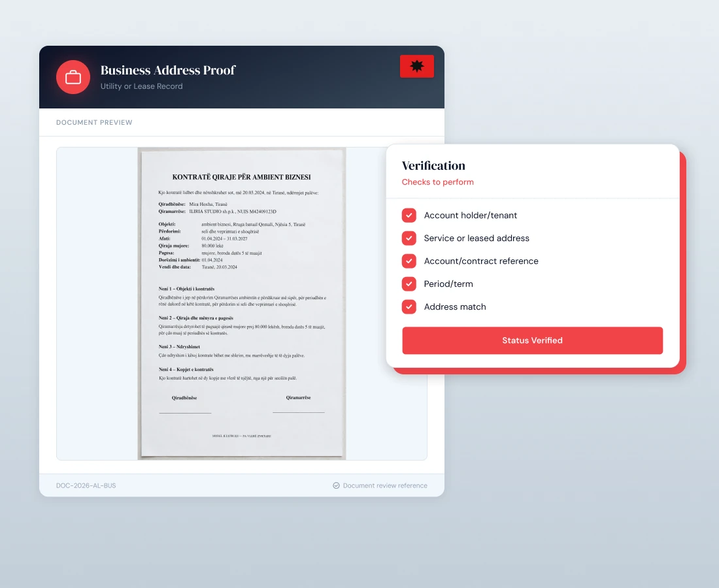Click the Document review reference text
This screenshot has height=588, width=719.
(x=385, y=485)
